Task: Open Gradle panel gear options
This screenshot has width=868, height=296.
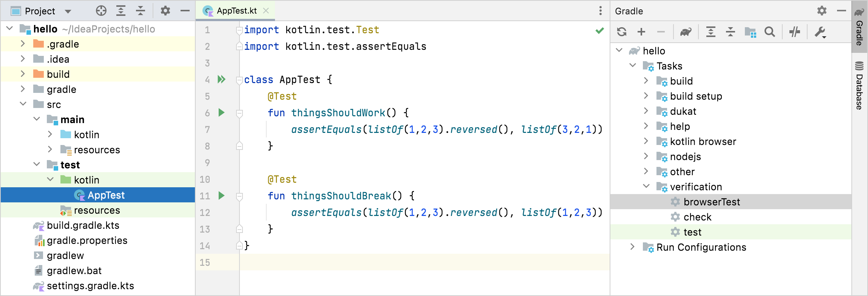Action: [822, 11]
